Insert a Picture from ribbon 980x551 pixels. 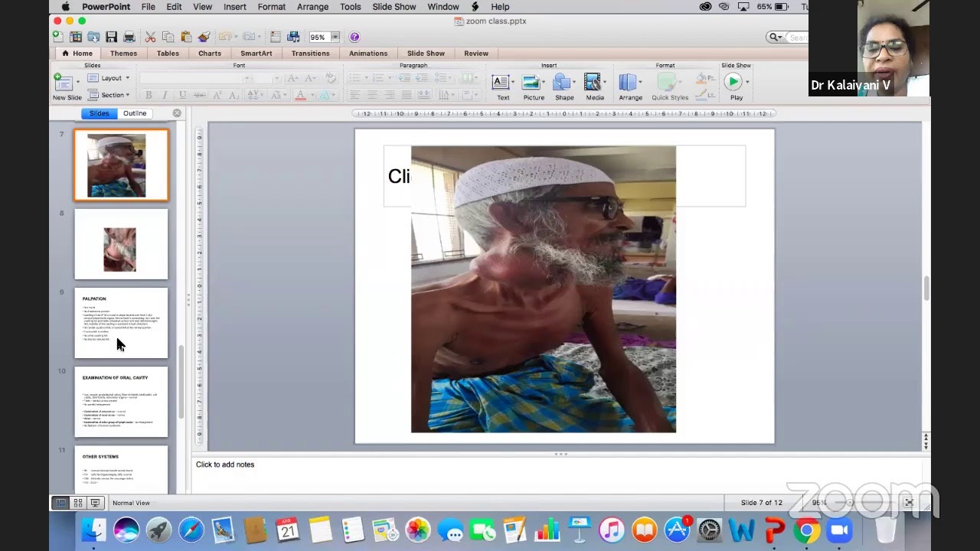point(534,87)
